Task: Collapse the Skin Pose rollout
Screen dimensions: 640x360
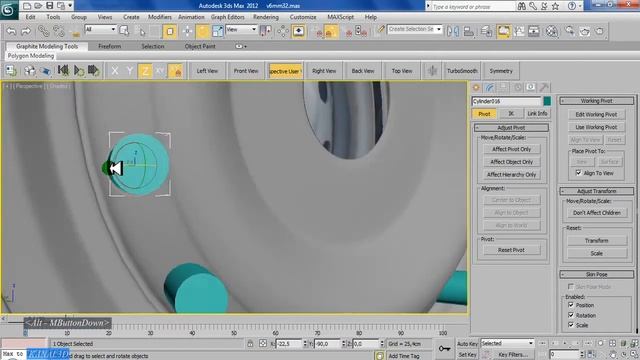Action: coord(597,274)
